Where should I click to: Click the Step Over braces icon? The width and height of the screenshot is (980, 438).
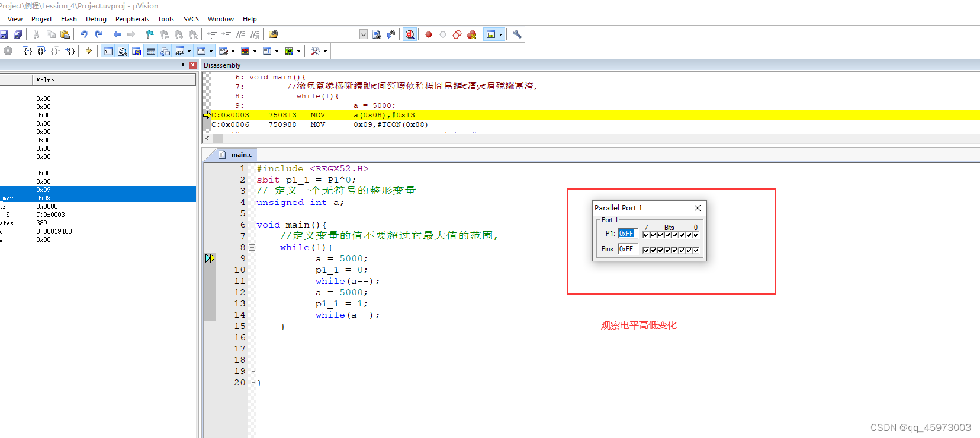tap(41, 51)
